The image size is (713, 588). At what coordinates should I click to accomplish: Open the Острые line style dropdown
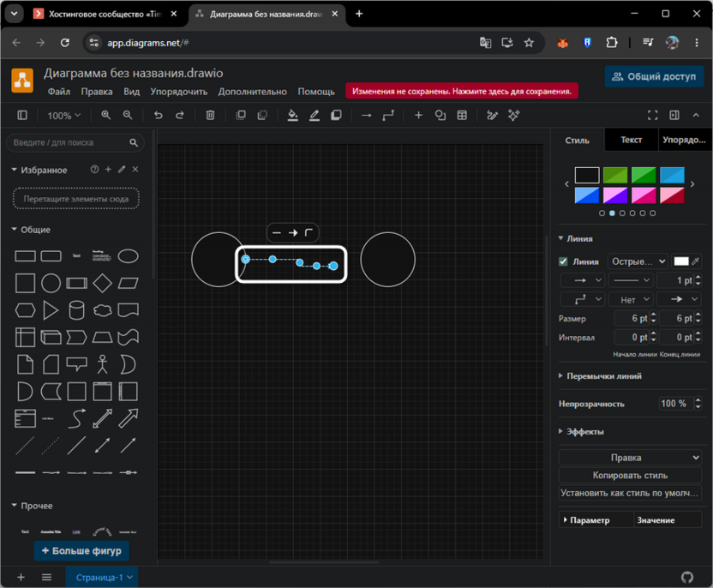[638, 261]
